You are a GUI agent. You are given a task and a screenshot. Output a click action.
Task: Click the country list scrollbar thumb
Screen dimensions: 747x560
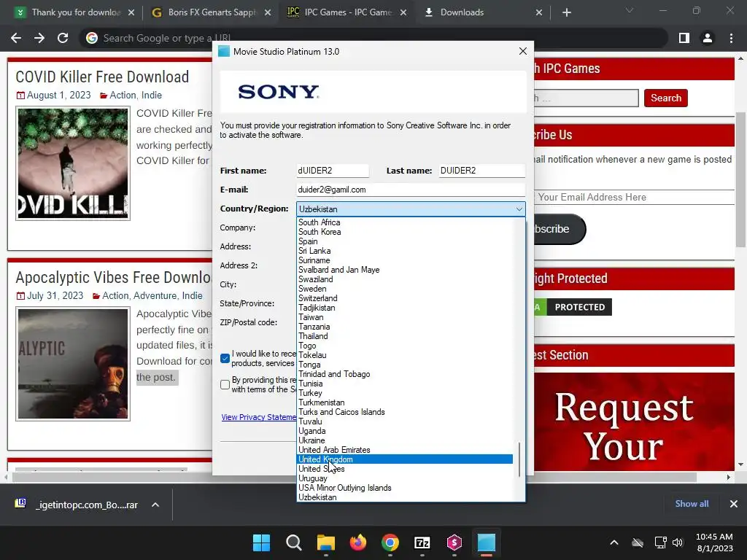519,459
